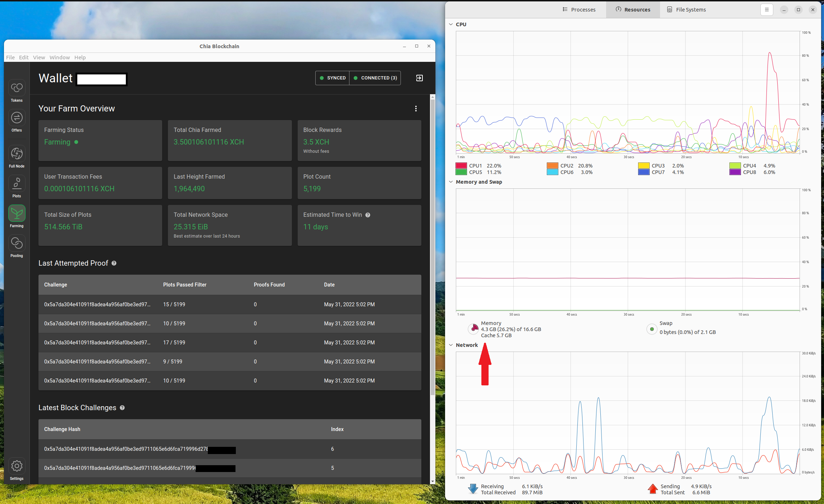Click the CPU4 light green color swatch

click(x=735, y=166)
